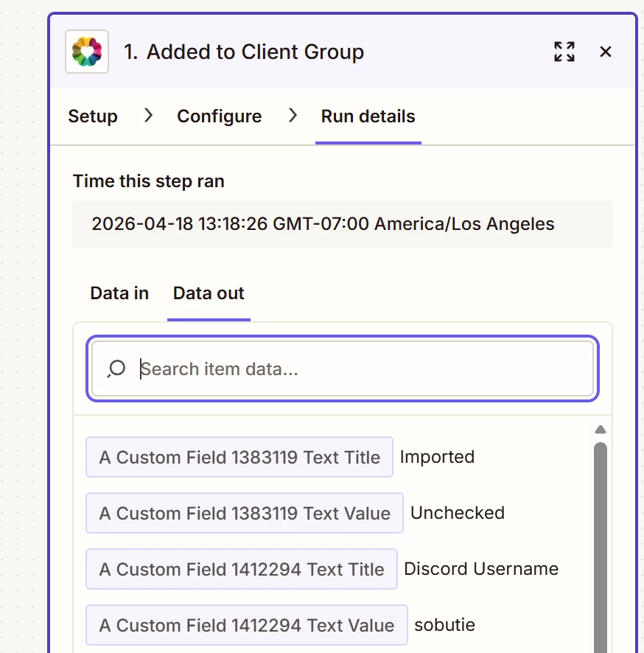Close the step panel with the X icon

(606, 52)
